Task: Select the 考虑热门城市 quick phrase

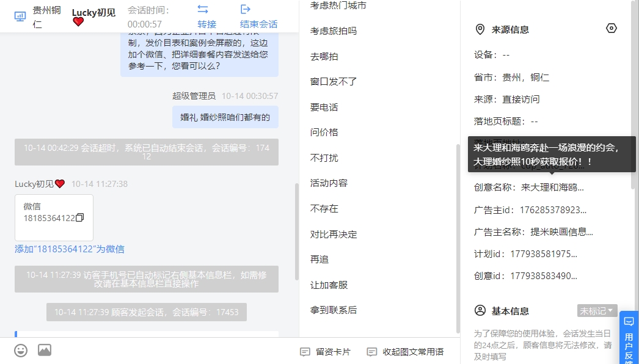Action: [338, 5]
